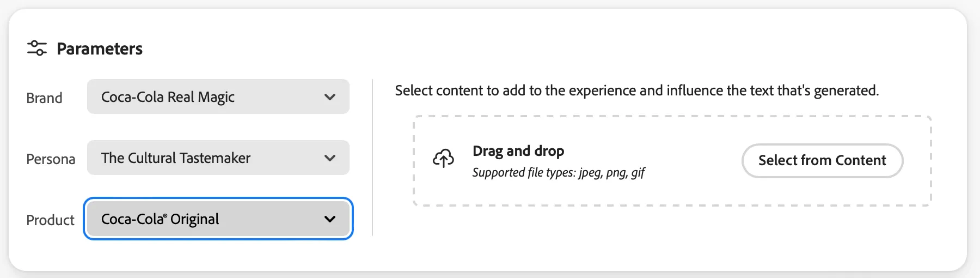Click the Parameters section heading

point(100,49)
